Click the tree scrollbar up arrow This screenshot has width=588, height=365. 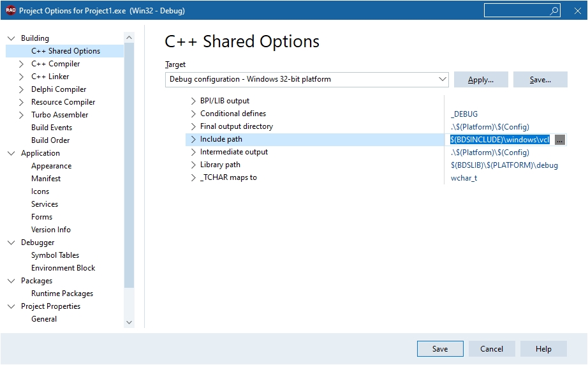(129, 38)
